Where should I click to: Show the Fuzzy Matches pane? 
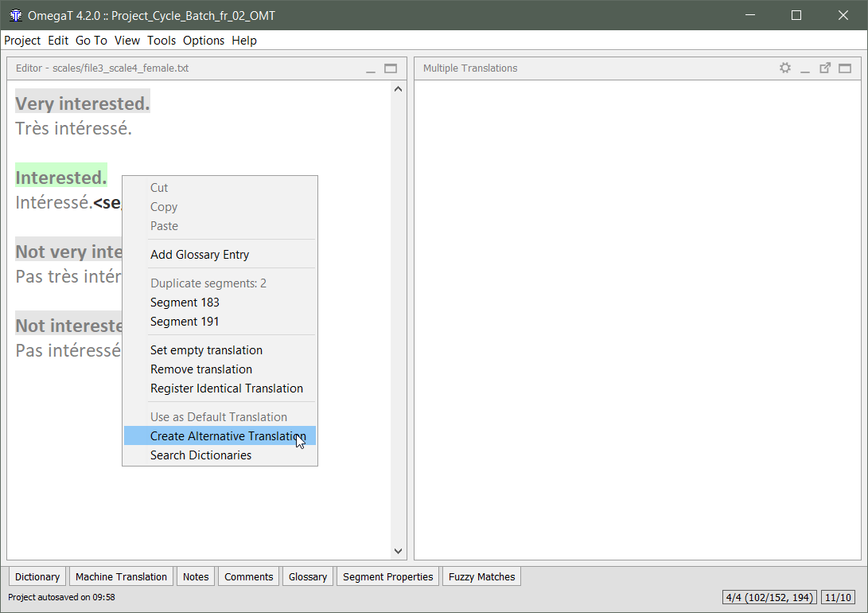(481, 576)
